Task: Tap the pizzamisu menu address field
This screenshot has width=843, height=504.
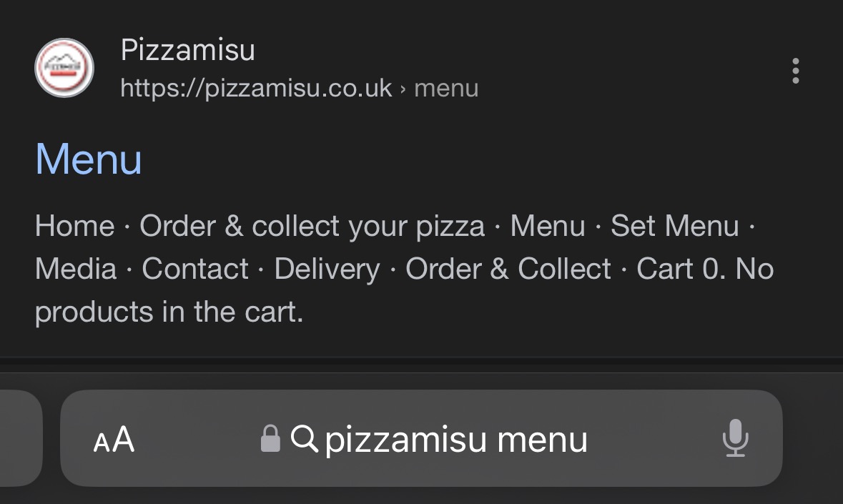Action: (455, 439)
